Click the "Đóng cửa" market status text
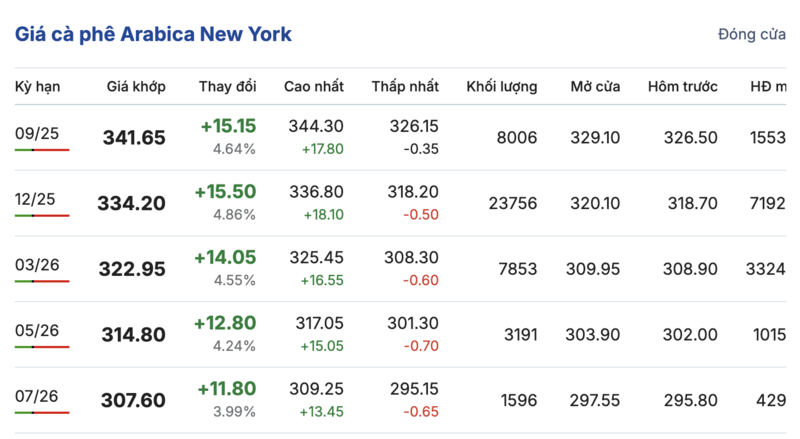Viewport: 800px width, 439px height. pyautogui.click(x=752, y=35)
